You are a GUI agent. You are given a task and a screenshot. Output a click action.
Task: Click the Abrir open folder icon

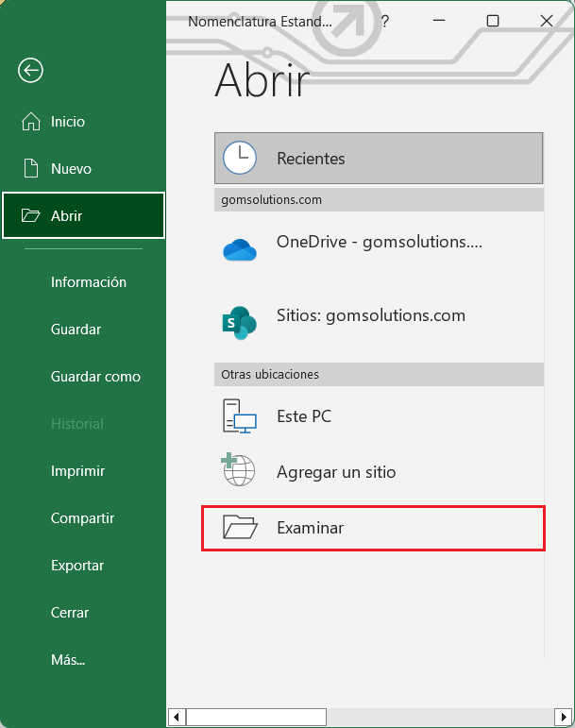30,215
